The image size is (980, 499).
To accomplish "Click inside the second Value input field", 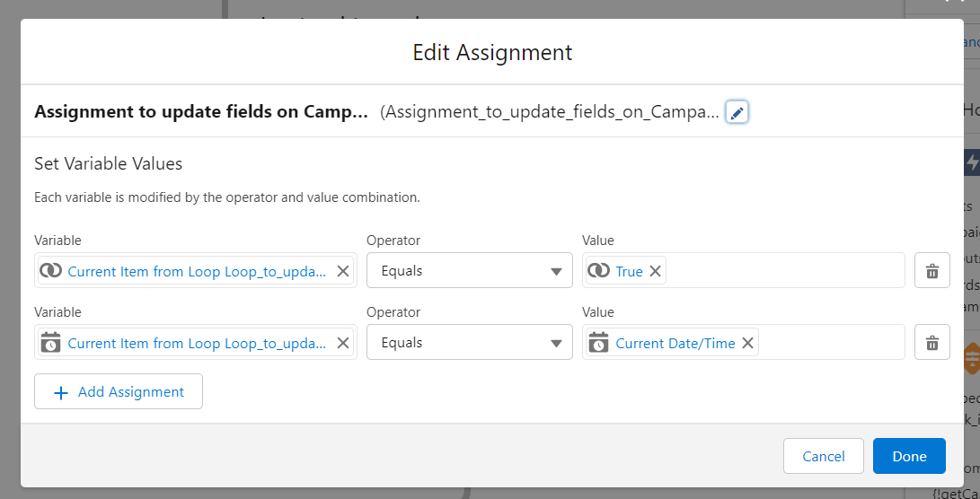I will 831,343.
